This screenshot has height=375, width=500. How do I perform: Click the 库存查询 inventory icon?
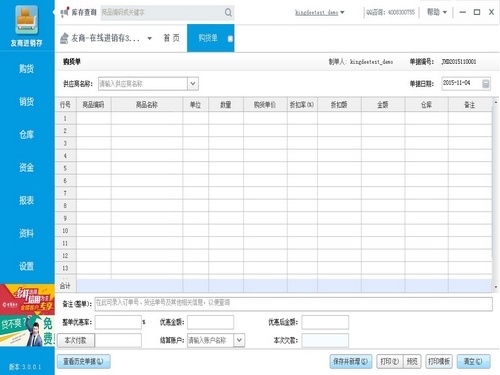point(64,13)
